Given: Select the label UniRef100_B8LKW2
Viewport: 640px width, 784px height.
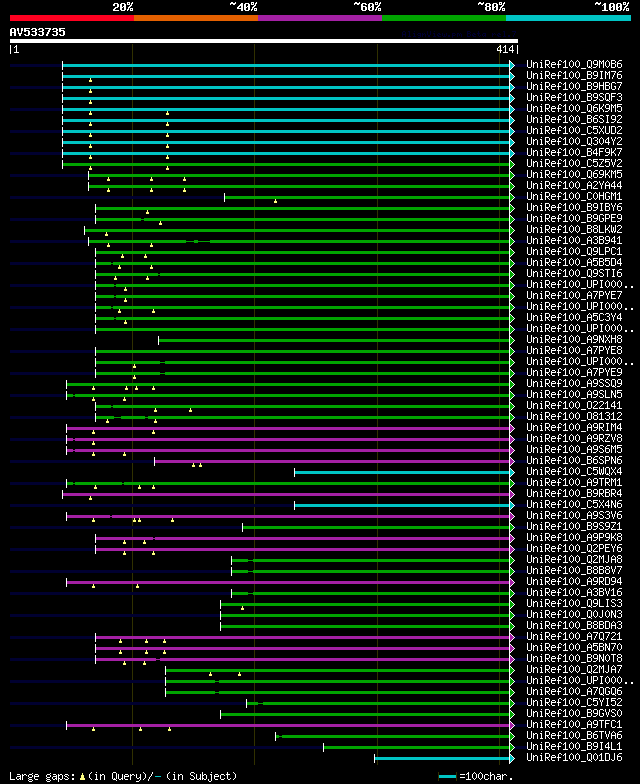Looking at the screenshot, I should click(x=574, y=230).
